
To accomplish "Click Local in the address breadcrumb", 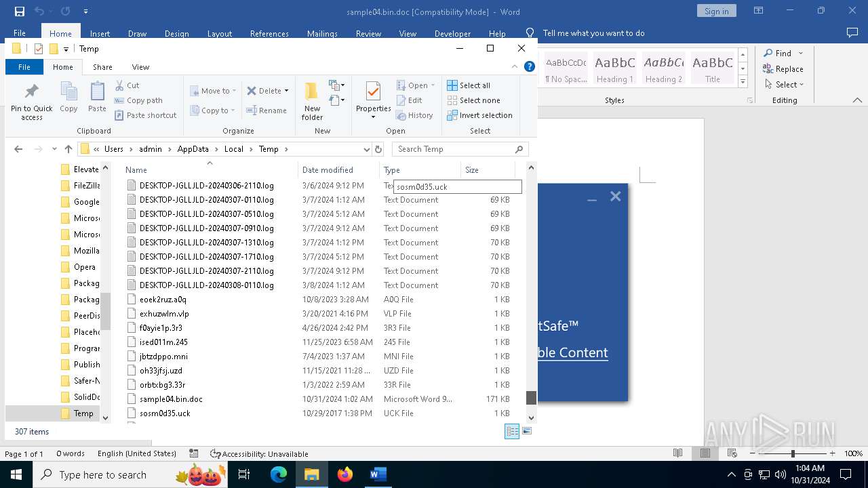I will pyautogui.click(x=234, y=149).
